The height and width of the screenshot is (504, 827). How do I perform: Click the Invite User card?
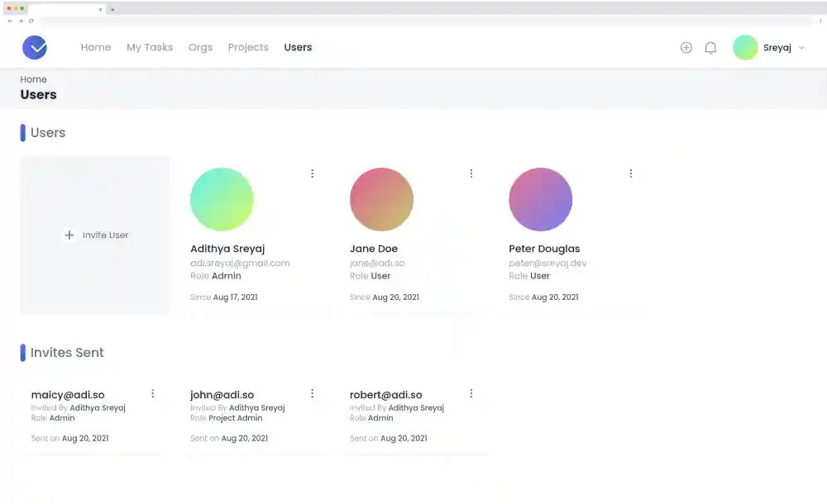click(94, 235)
